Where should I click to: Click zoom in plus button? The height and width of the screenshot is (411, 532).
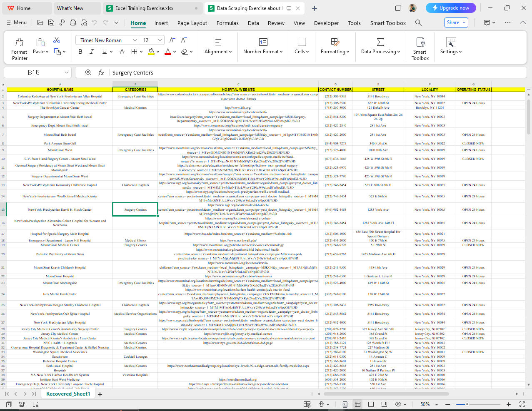[x=508, y=404]
